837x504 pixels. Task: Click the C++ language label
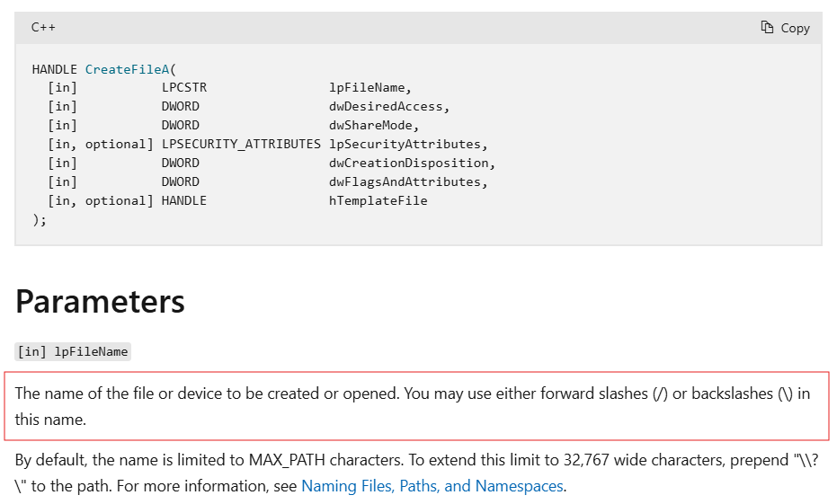43,28
